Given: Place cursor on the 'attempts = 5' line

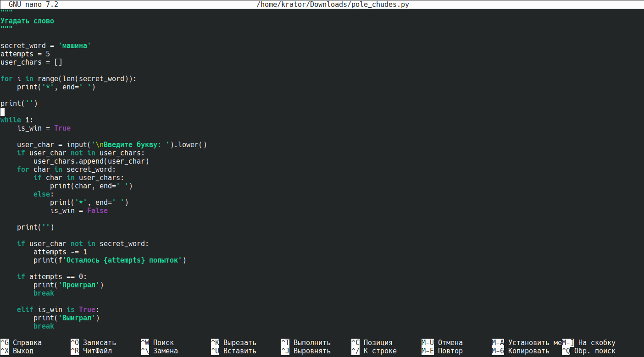Looking at the screenshot, I should [25, 54].
